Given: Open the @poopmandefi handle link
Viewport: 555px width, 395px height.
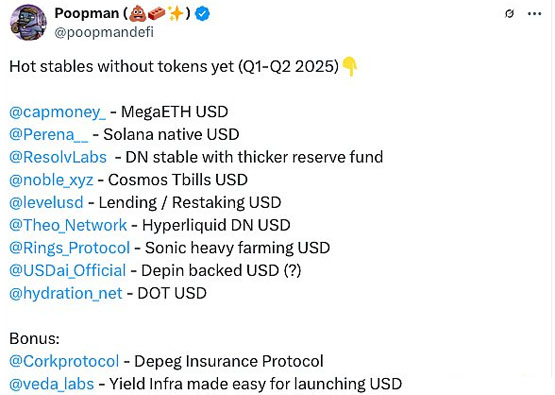Looking at the screenshot, I should (104, 32).
